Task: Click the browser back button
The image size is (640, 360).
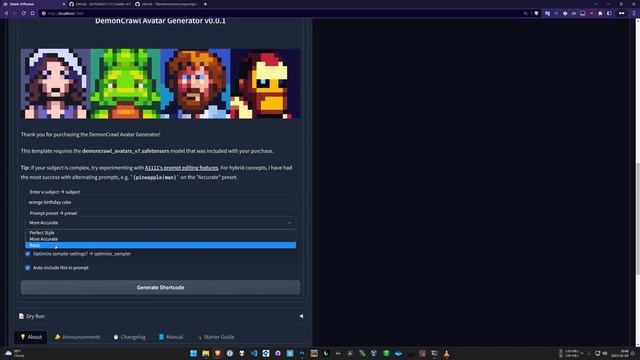Action: click(7, 13)
